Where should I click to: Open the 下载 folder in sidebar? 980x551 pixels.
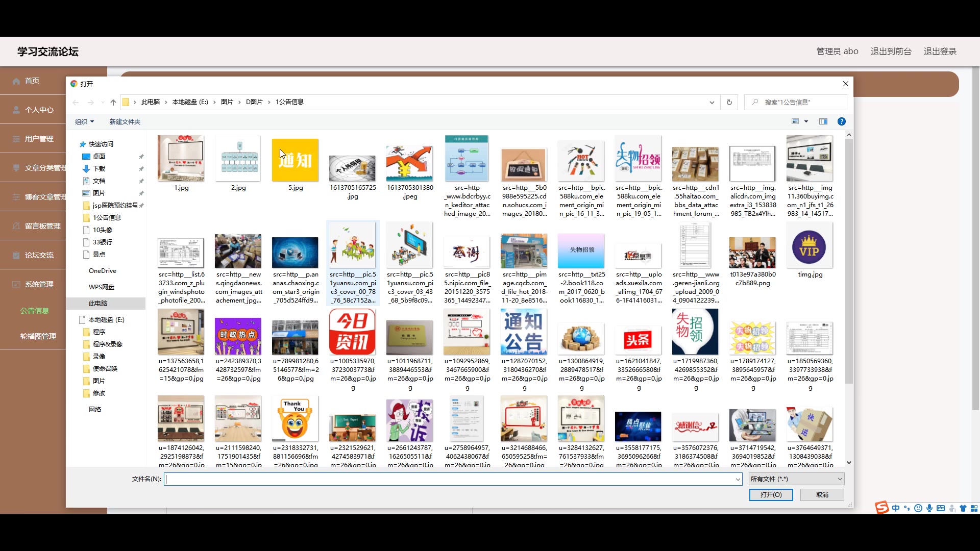(99, 169)
